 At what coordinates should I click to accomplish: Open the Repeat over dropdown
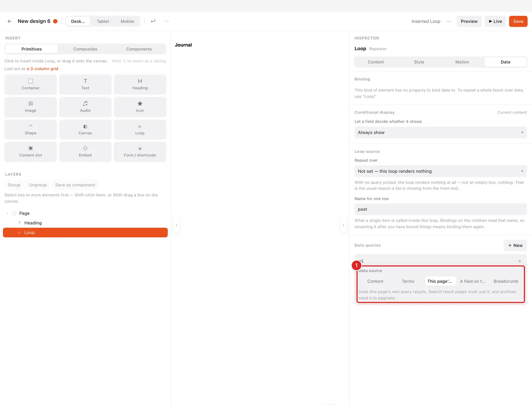[441, 171]
